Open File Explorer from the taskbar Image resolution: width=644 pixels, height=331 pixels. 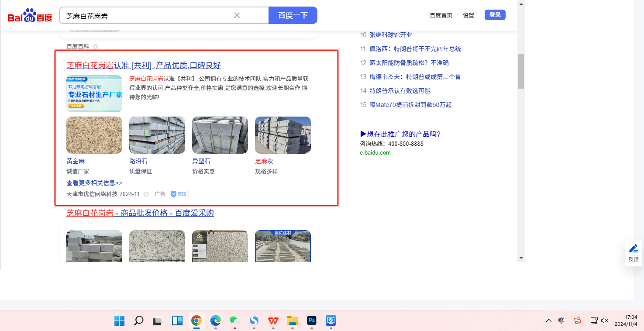[292, 321]
